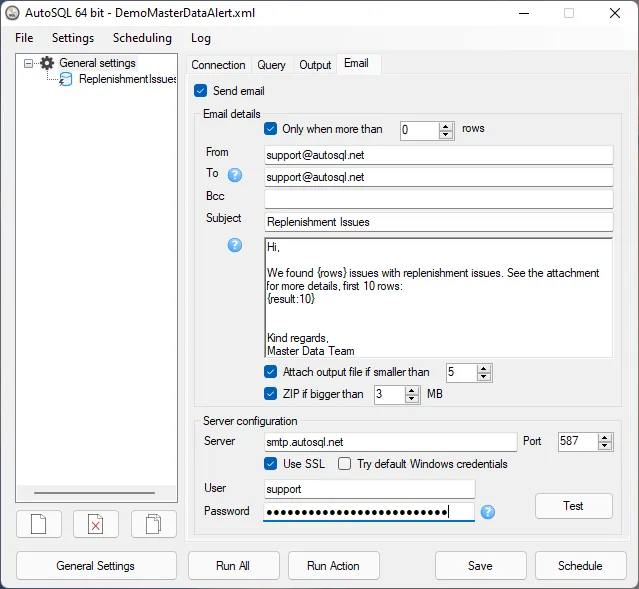
Task: Click the To email address field
Action: (x=438, y=177)
